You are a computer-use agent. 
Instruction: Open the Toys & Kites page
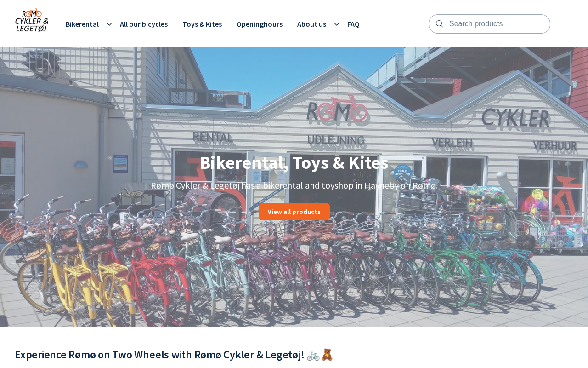point(202,24)
